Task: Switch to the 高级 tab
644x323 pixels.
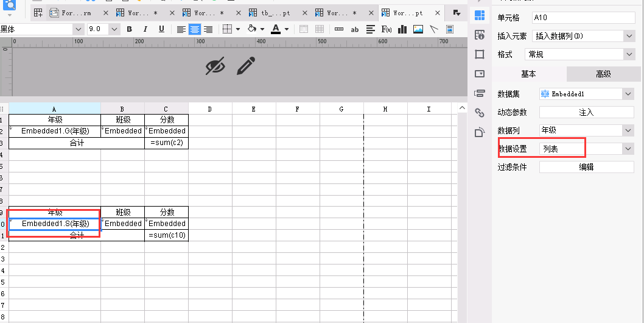Action: point(603,74)
